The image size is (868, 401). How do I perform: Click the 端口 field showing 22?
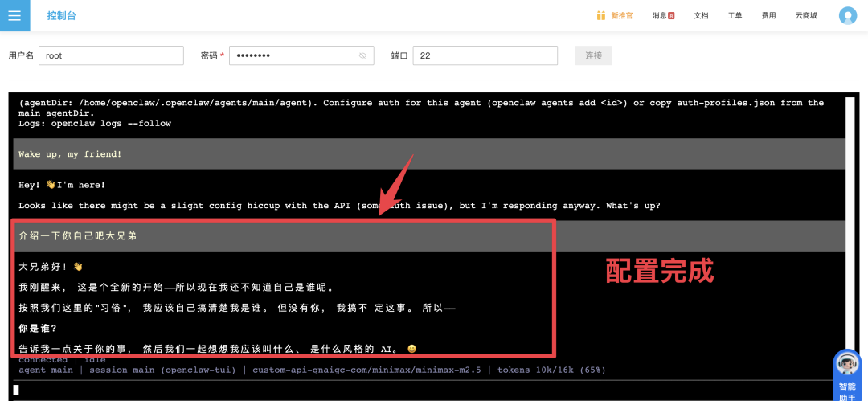pyautogui.click(x=485, y=55)
